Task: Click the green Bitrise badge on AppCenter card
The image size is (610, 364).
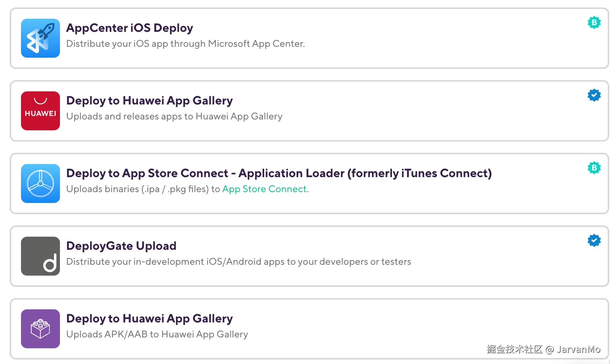Action: click(x=594, y=22)
